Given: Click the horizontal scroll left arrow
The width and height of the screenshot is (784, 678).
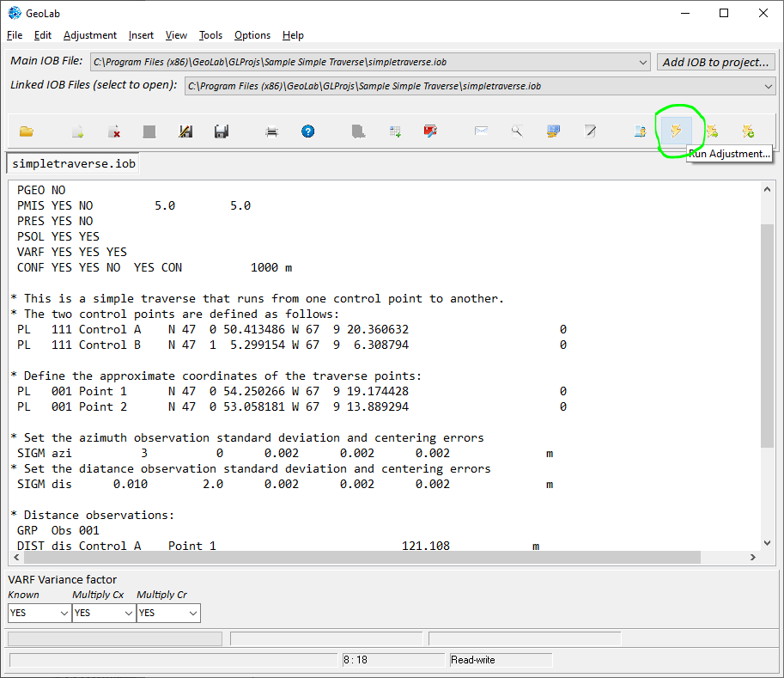Looking at the screenshot, I should 16,557.
